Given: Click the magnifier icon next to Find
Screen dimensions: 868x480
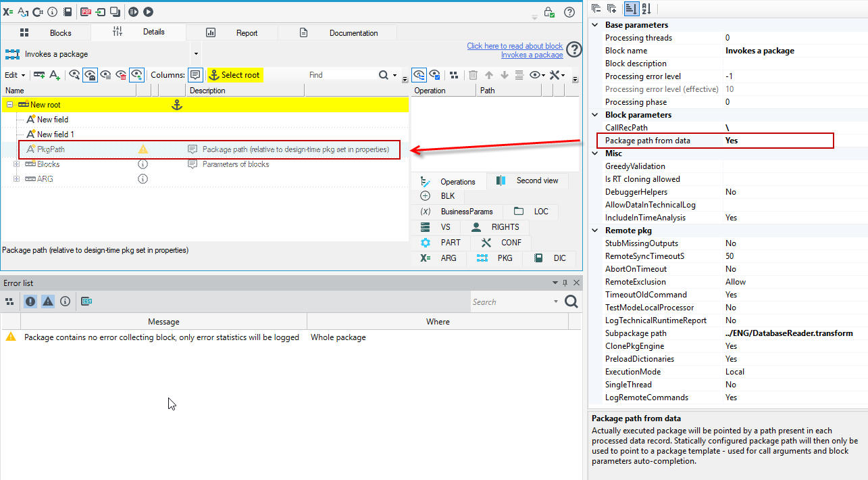Looking at the screenshot, I should pyautogui.click(x=384, y=75).
